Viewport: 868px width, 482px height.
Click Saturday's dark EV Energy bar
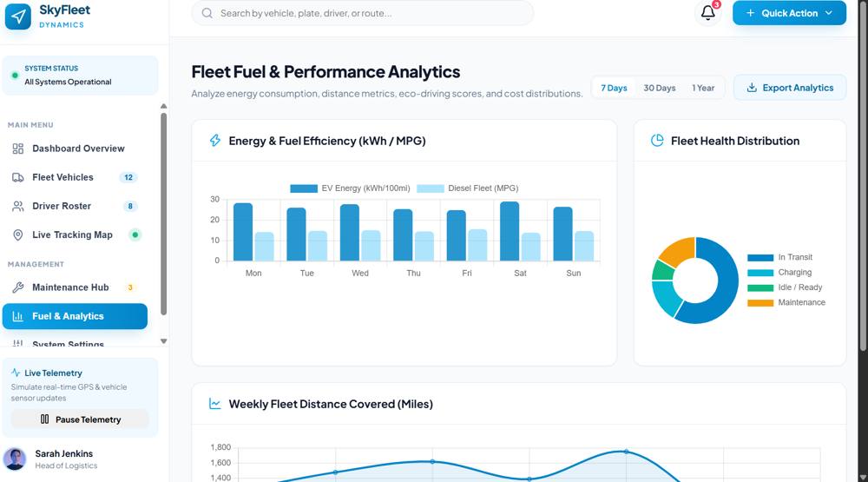pyautogui.click(x=510, y=231)
